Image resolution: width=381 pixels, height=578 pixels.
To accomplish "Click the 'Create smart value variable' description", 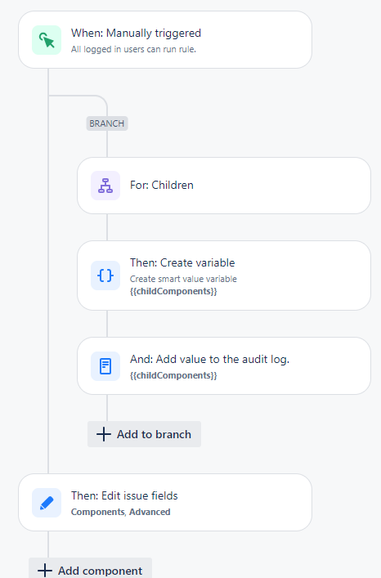I will (x=183, y=279).
